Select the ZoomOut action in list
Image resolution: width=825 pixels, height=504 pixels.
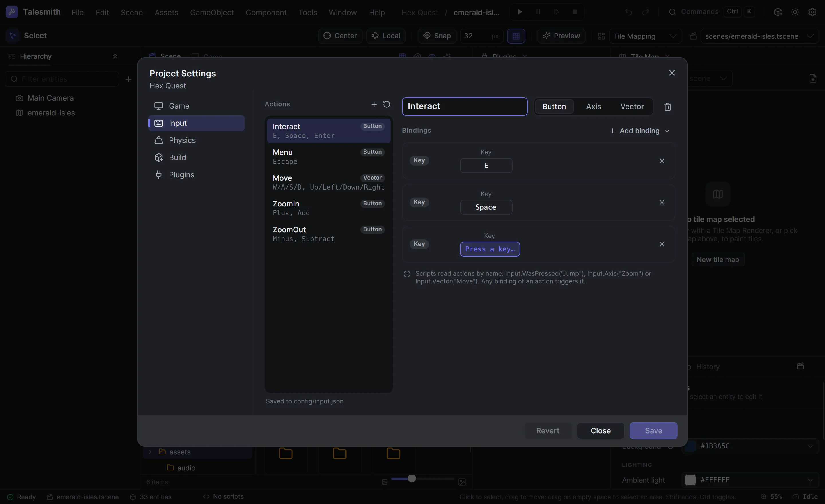329,234
